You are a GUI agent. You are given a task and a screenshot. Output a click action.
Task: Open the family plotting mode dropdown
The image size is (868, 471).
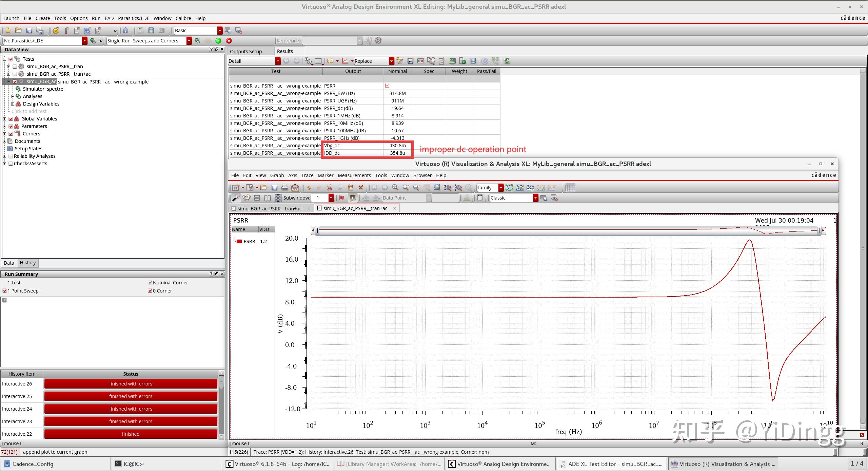pyautogui.click(x=501, y=188)
